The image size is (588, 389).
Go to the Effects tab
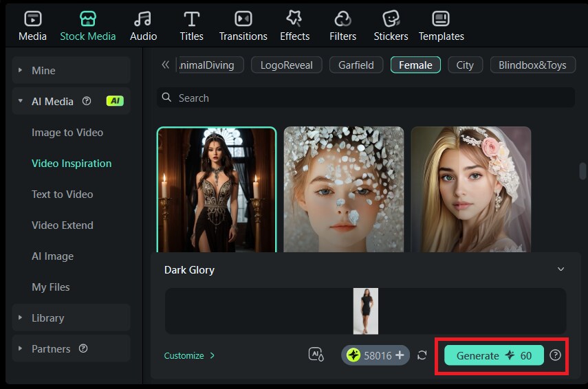point(295,26)
